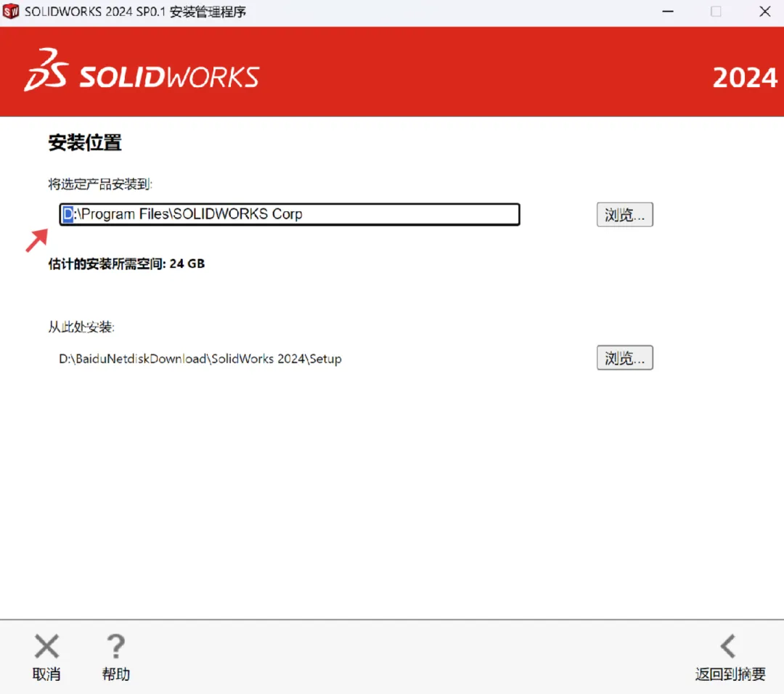
Task: Click the 2024 version text in the banner
Action: 745,78
